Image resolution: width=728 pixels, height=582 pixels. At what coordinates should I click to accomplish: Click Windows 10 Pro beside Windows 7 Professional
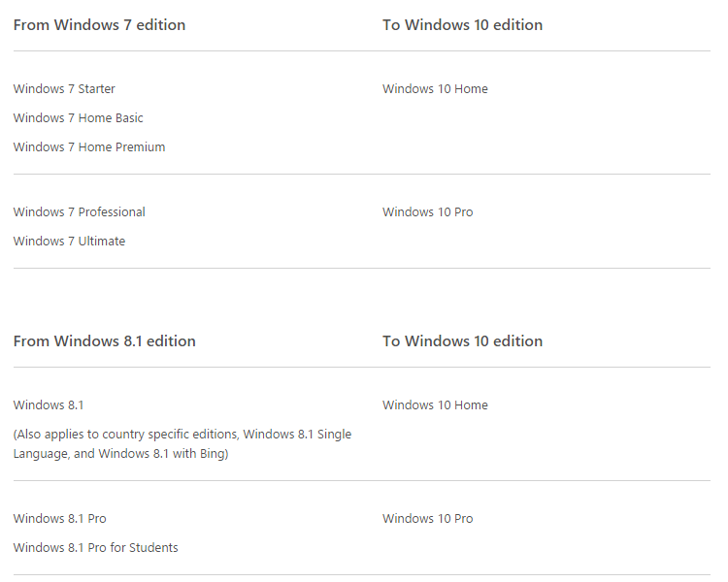[427, 212]
